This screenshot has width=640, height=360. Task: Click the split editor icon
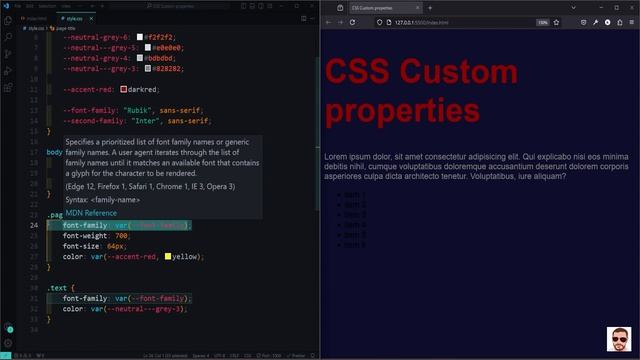[303, 18]
